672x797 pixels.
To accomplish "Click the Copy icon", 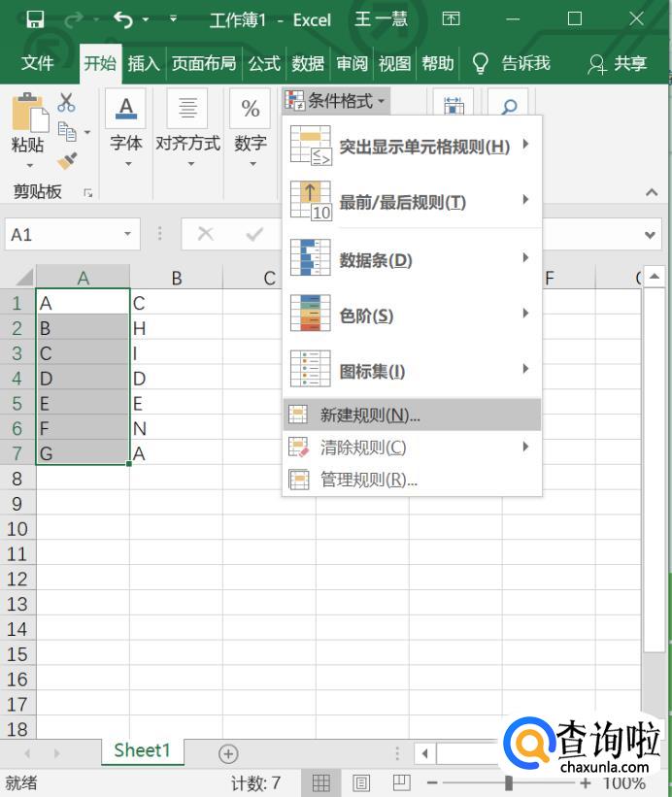I will coord(67,132).
